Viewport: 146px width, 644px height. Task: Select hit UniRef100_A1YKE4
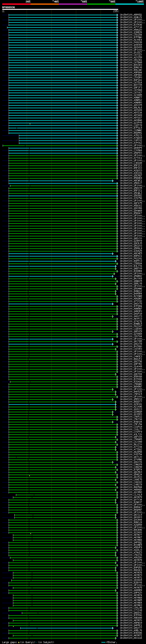pos(131,40)
